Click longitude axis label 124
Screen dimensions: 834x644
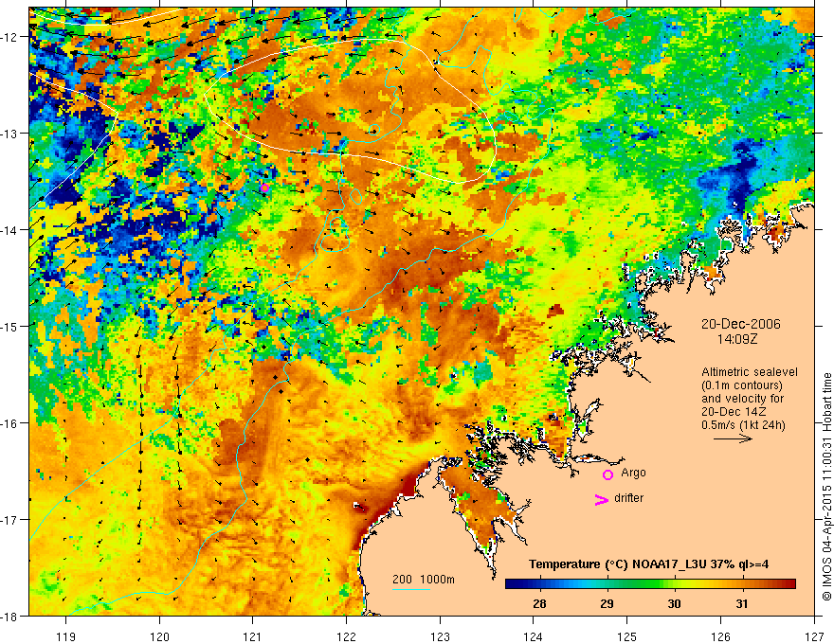click(x=534, y=636)
